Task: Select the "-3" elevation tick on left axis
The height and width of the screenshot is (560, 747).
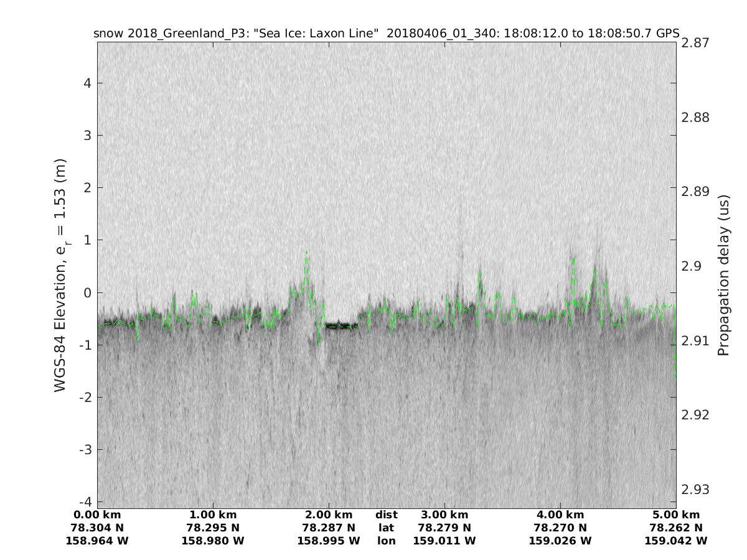Action: [x=87, y=449]
